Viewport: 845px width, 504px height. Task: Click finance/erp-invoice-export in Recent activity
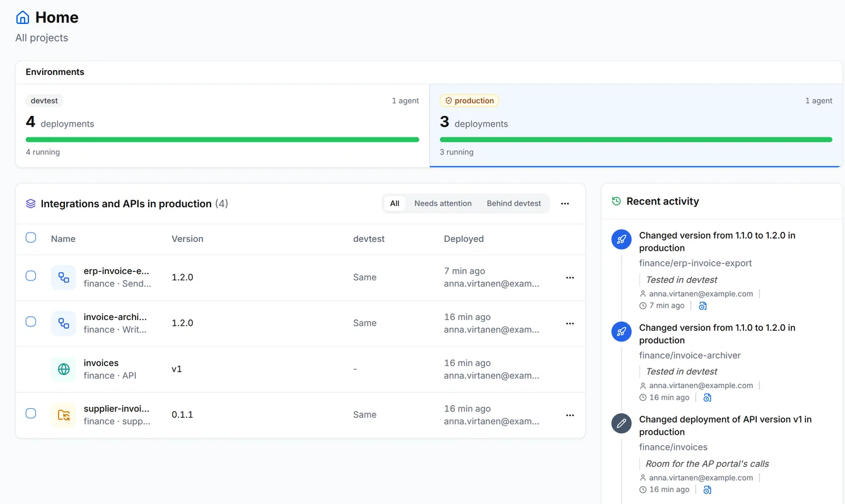(696, 263)
